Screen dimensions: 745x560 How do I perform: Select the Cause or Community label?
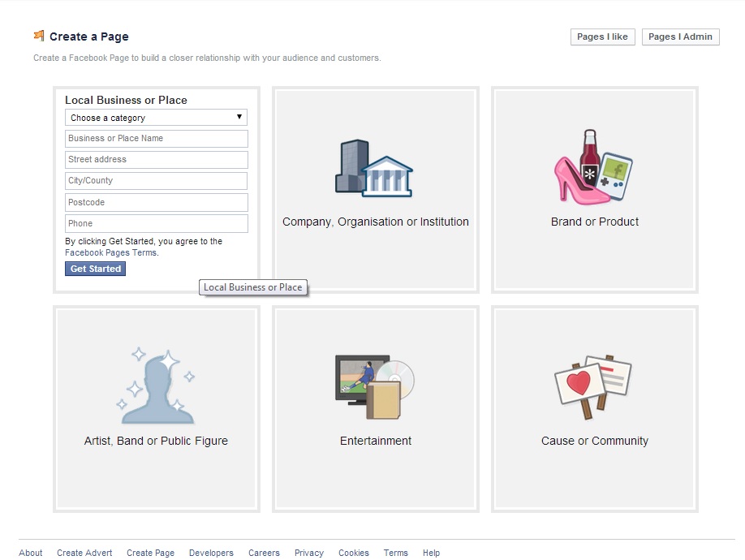[594, 441]
